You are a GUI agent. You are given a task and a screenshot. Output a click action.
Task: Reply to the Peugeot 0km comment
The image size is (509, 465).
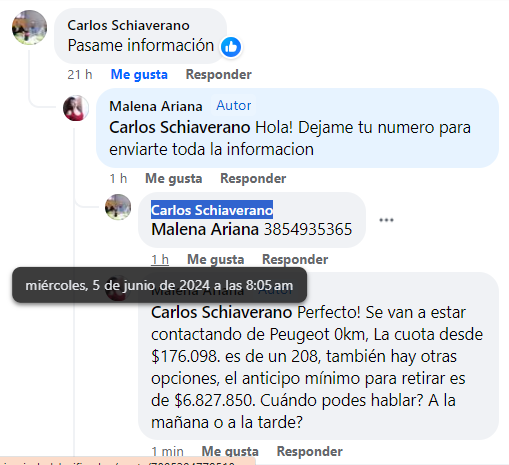click(x=310, y=451)
